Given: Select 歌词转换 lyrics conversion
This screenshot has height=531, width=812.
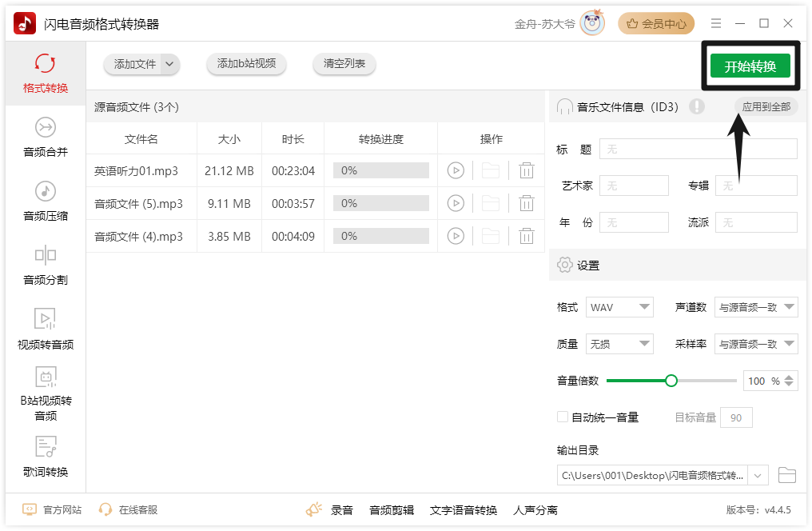Looking at the screenshot, I should pos(46,457).
